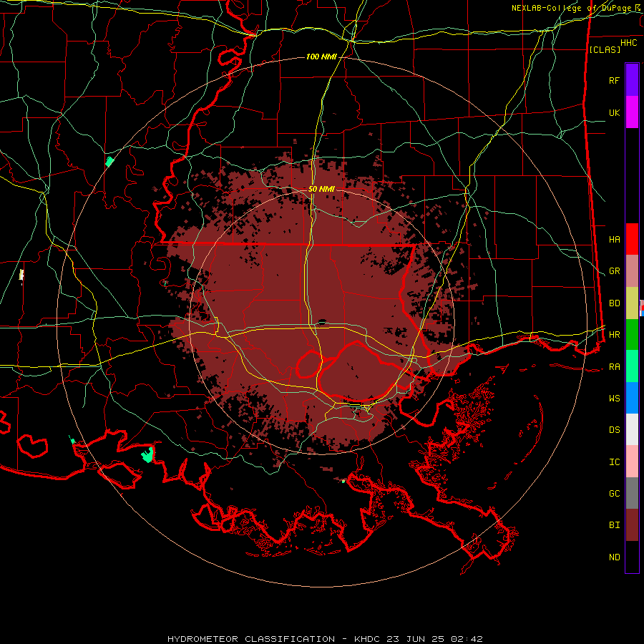Click the 'RA' legend label
The image size is (644, 644).
point(614,367)
